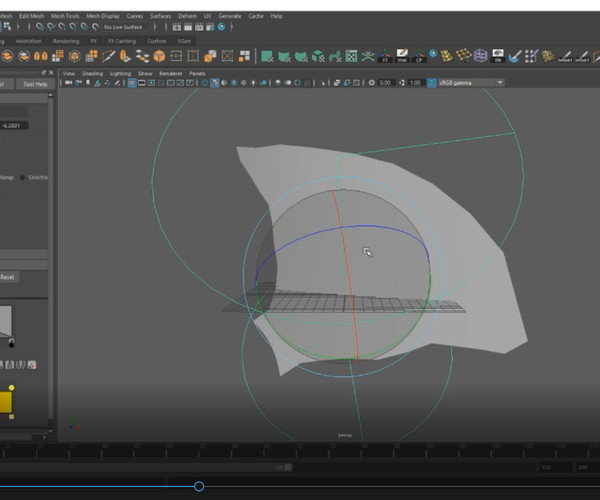Screen dimensions: 600x500
Task: Click the -6.2001 value field
Action: [14, 125]
